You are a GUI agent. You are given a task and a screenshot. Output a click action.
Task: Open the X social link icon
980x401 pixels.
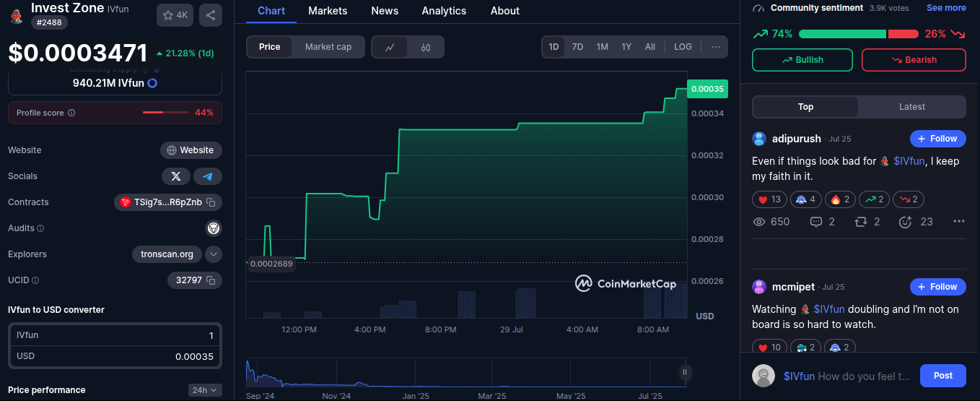click(176, 176)
